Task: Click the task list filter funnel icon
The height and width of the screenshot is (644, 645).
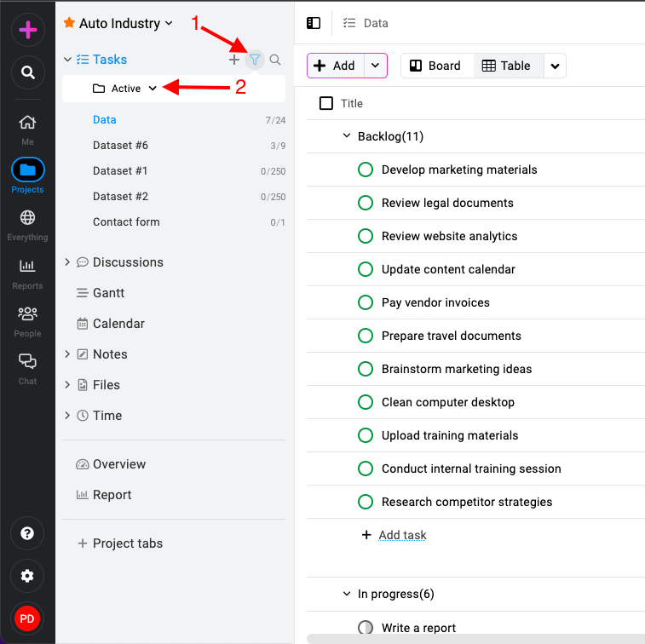Action: [x=255, y=60]
